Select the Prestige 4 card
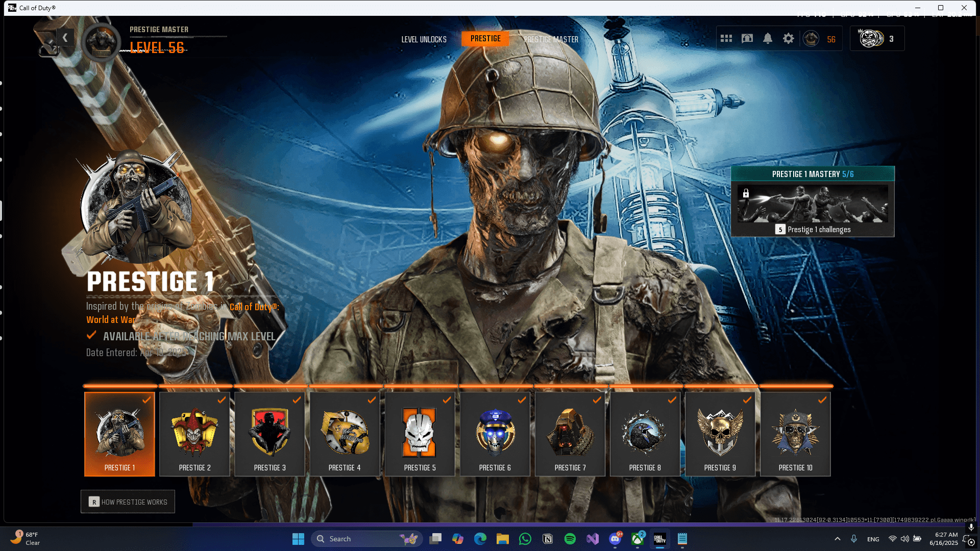This screenshot has width=980, height=551. 345,434
